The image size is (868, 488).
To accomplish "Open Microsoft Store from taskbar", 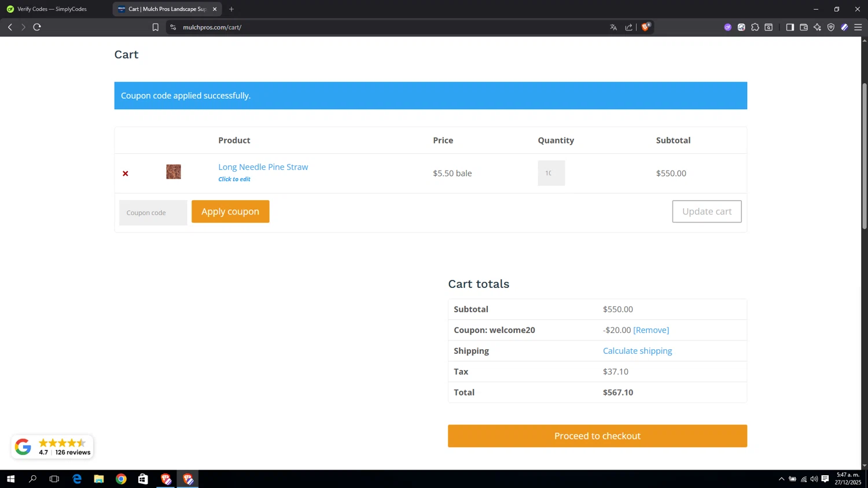I will (x=143, y=479).
